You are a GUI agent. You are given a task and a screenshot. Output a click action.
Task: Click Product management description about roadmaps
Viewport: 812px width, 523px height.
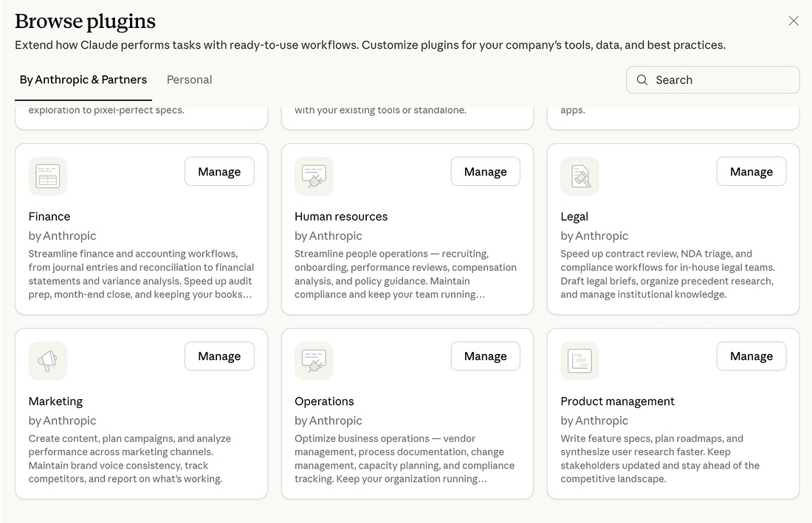(660, 459)
